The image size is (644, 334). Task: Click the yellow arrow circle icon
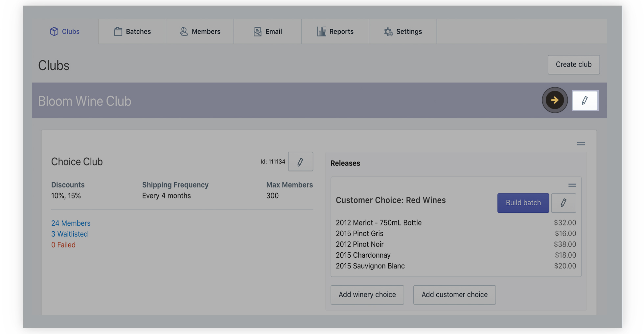pyautogui.click(x=555, y=100)
